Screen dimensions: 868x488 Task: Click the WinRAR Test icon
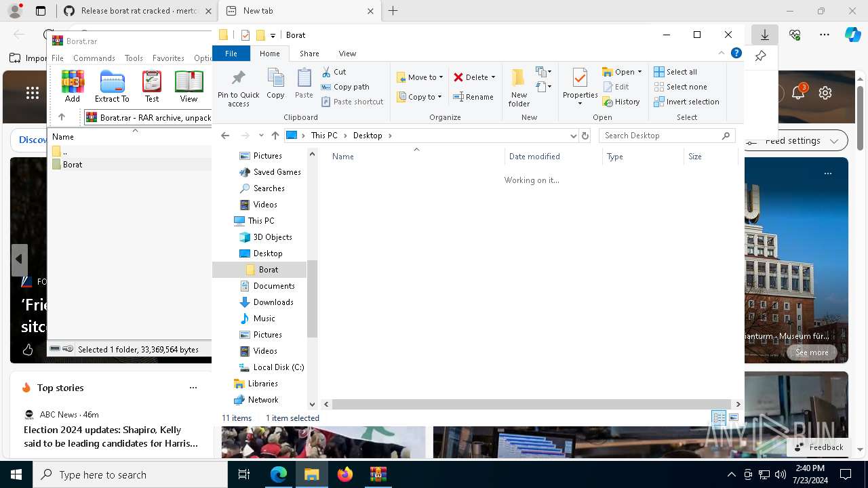coord(152,86)
